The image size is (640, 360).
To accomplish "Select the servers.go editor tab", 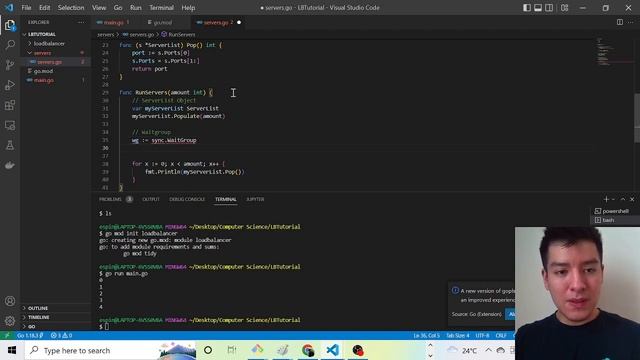I will point(216,22).
